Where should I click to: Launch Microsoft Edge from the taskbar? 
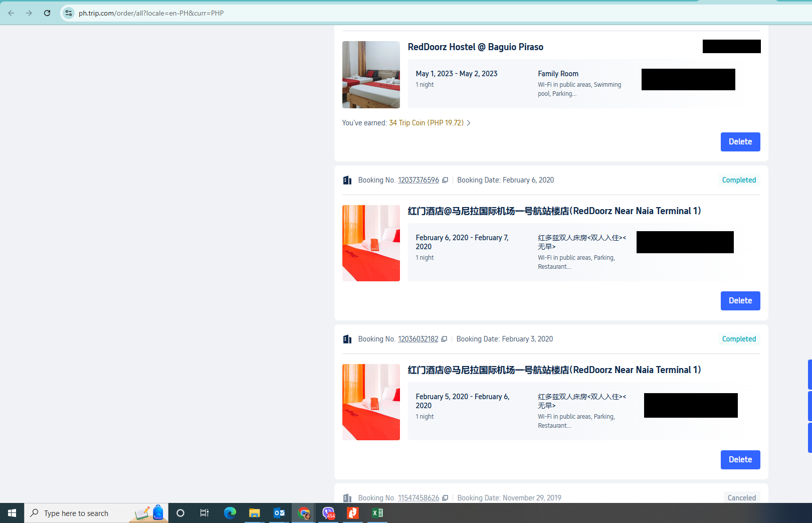230,513
